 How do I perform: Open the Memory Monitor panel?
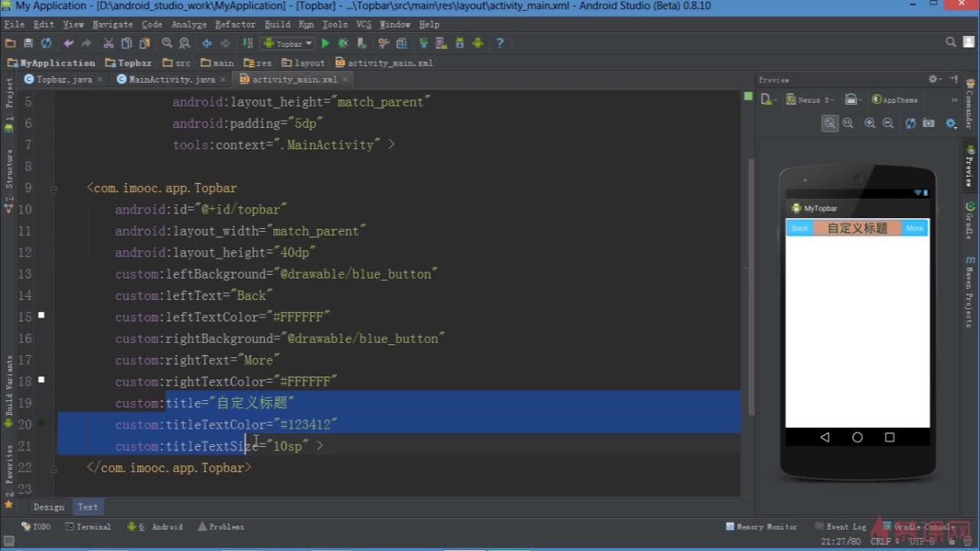tap(761, 527)
